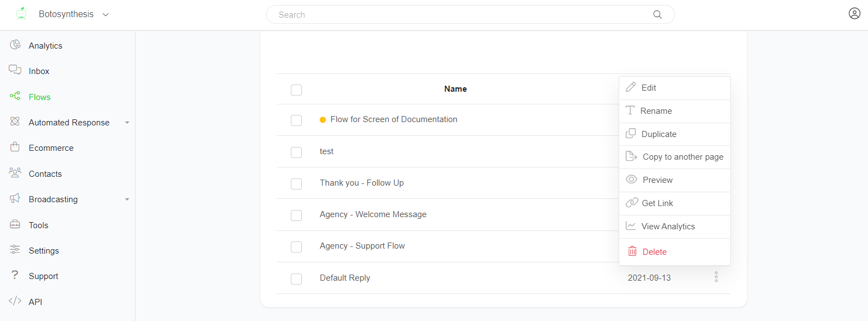This screenshot has height=321, width=868.
Task: Check the select-all checkbox in table header
Action: (x=296, y=90)
